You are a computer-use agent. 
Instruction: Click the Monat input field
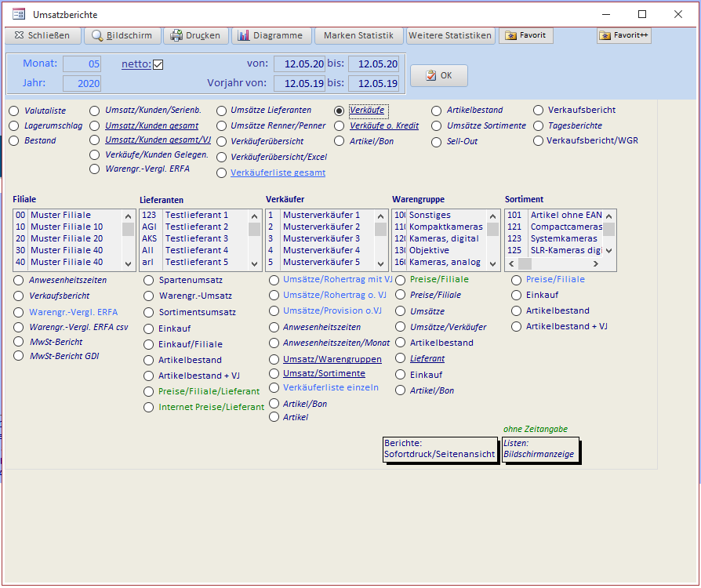coord(82,64)
